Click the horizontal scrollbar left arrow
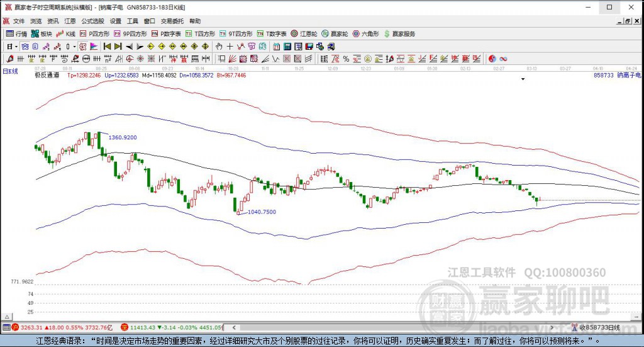 [234, 327]
